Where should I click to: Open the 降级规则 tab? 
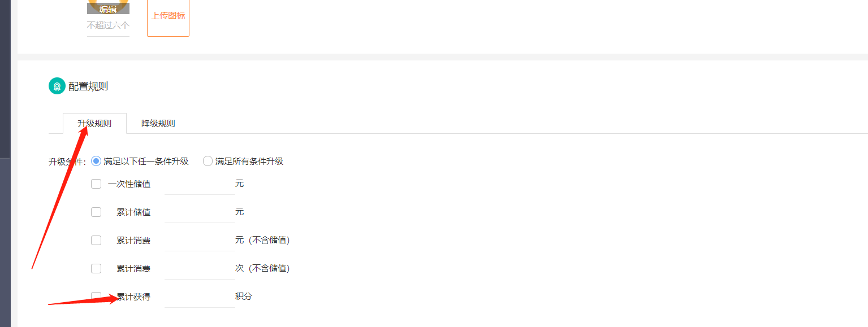[x=158, y=124]
